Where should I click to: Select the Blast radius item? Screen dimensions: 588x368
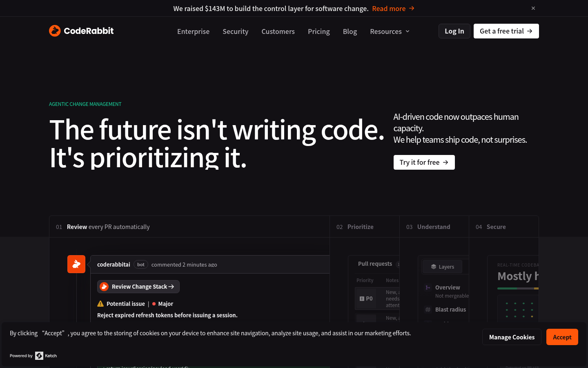[x=450, y=310]
